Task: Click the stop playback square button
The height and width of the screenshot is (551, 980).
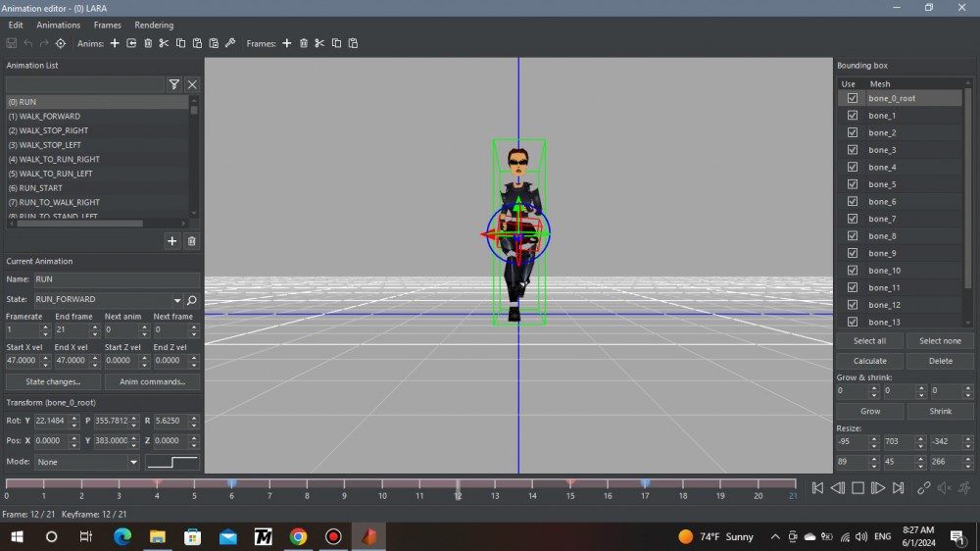Action: click(x=858, y=488)
